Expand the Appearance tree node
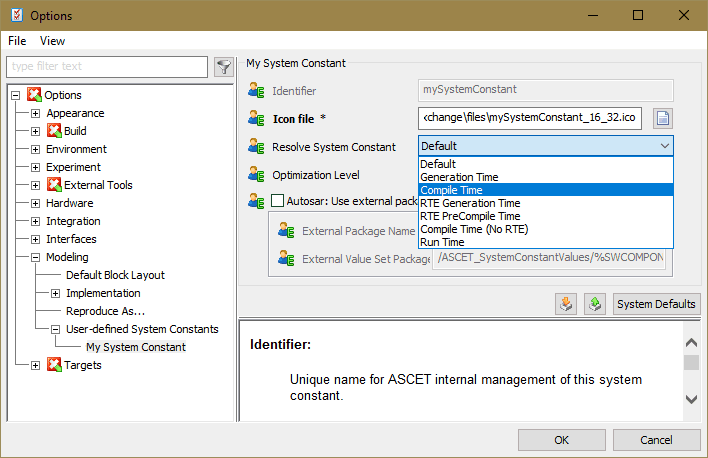Image resolution: width=708 pixels, height=458 pixels. tap(35, 113)
